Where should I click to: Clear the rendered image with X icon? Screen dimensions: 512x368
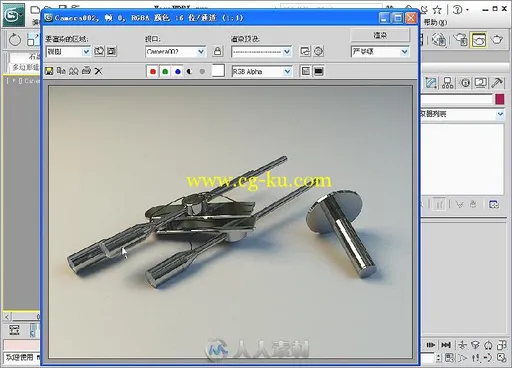click(x=98, y=71)
